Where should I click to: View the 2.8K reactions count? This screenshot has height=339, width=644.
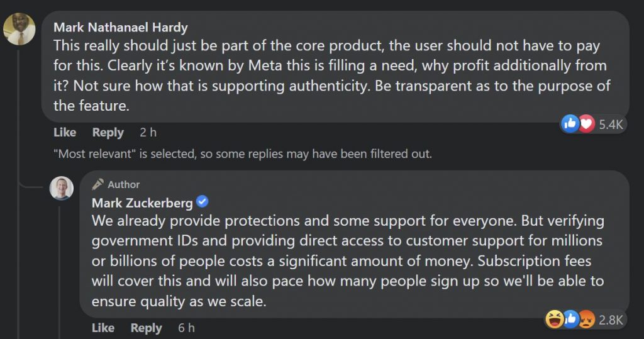click(611, 321)
